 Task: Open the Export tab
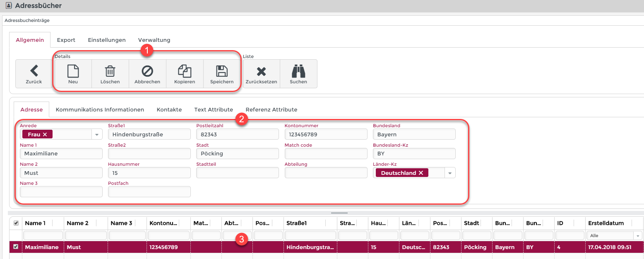(66, 40)
